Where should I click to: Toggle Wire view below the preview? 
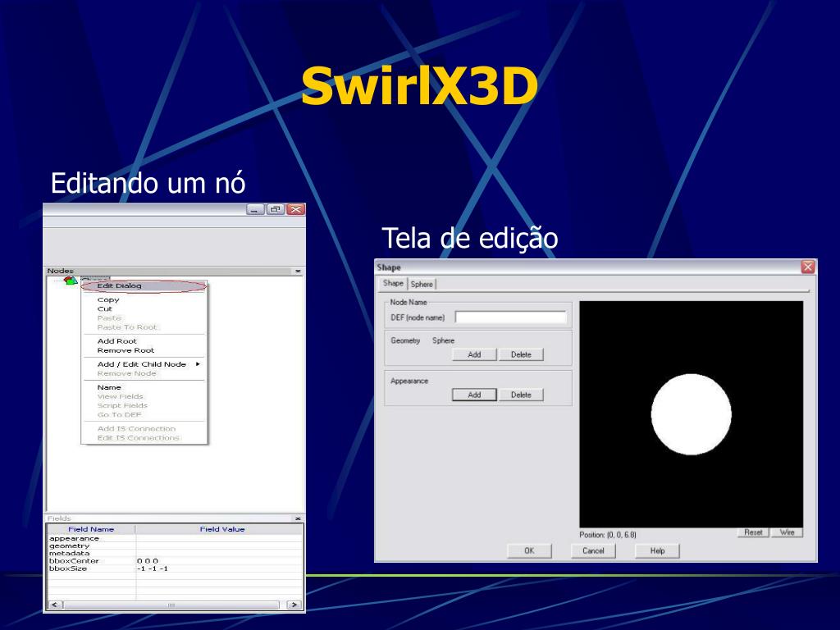click(787, 532)
